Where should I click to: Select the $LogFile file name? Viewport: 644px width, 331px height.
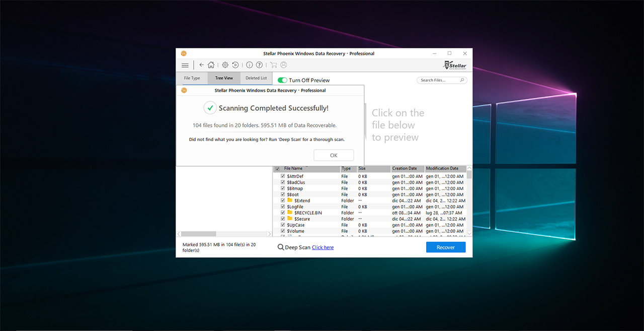295,207
